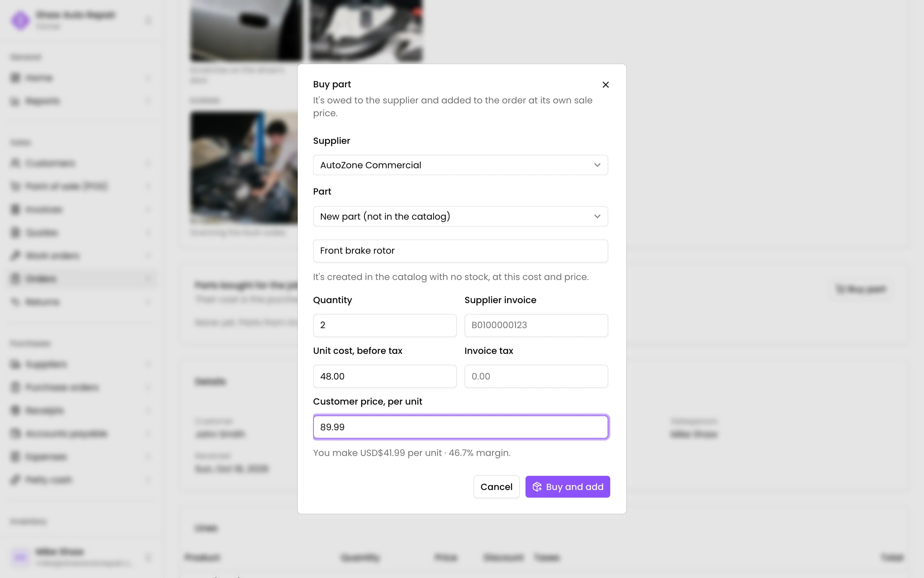Screen dimensions: 924x578
Task: Expand the Part dropdown chevron
Action: 597,216
